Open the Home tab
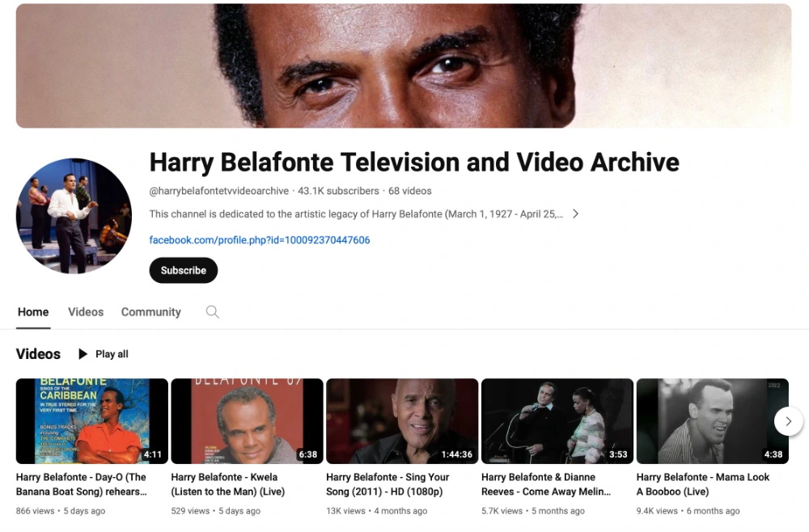Screen dimensions: 809x532 [33, 312]
